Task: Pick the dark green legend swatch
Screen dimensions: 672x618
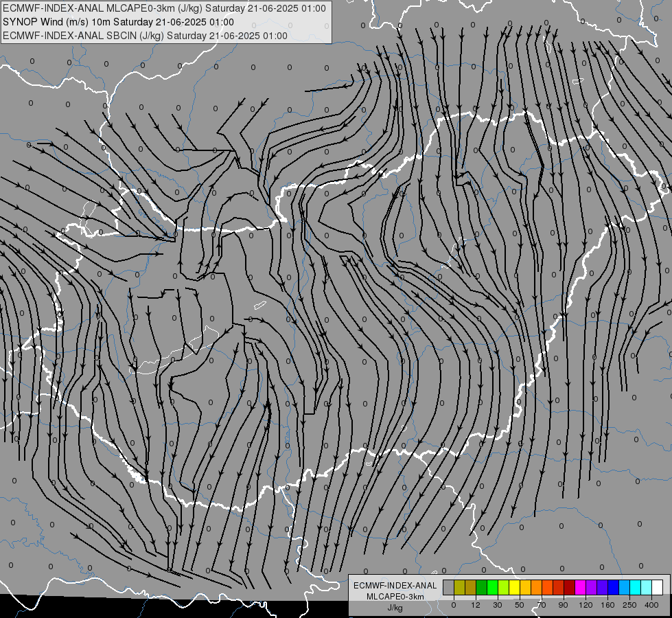Action: click(x=482, y=587)
